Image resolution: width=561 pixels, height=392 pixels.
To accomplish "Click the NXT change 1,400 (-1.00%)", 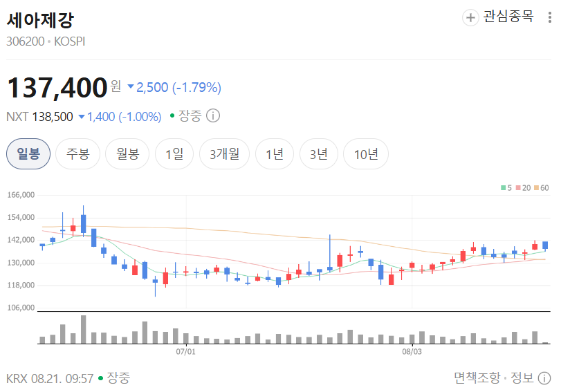I will [x=120, y=117].
